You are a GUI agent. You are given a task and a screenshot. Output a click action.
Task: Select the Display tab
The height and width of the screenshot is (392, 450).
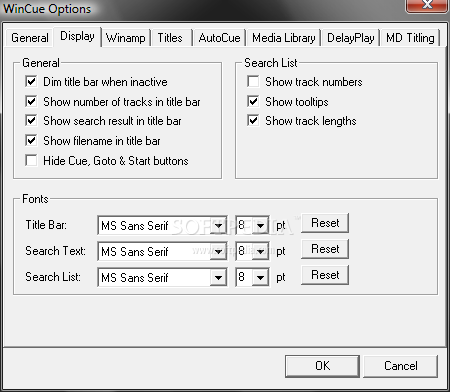77,36
